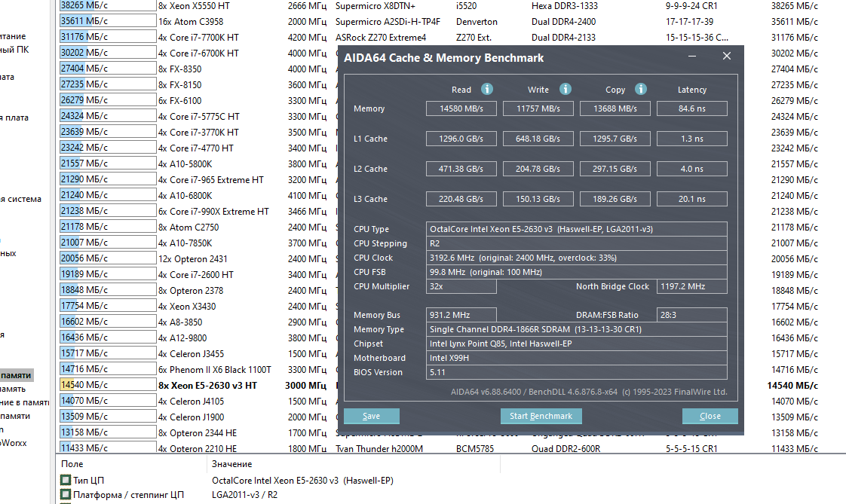The image size is (846, 504).
Task: Select Memory Latency value 84.6 ns
Action: [691, 108]
